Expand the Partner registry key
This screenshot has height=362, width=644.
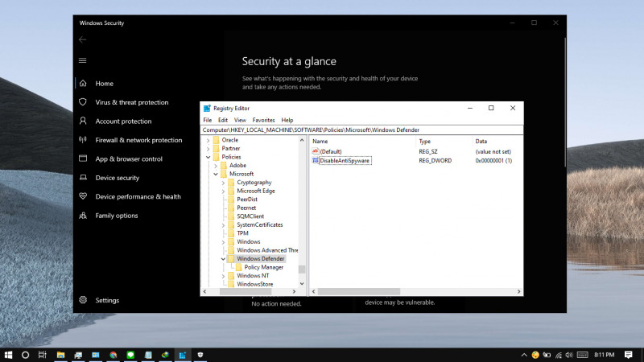tap(208, 149)
